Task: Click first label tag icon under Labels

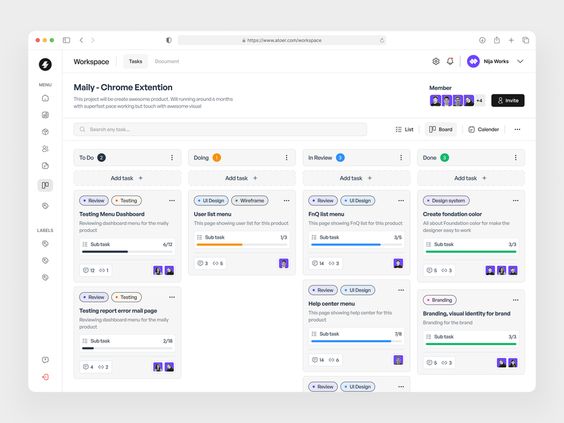Action: (x=45, y=244)
